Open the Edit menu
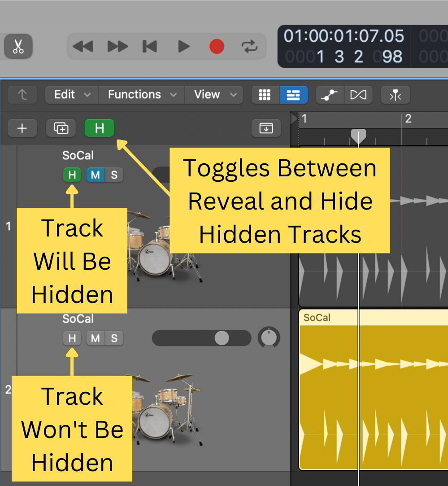This screenshot has height=486, width=448. pos(70,95)
